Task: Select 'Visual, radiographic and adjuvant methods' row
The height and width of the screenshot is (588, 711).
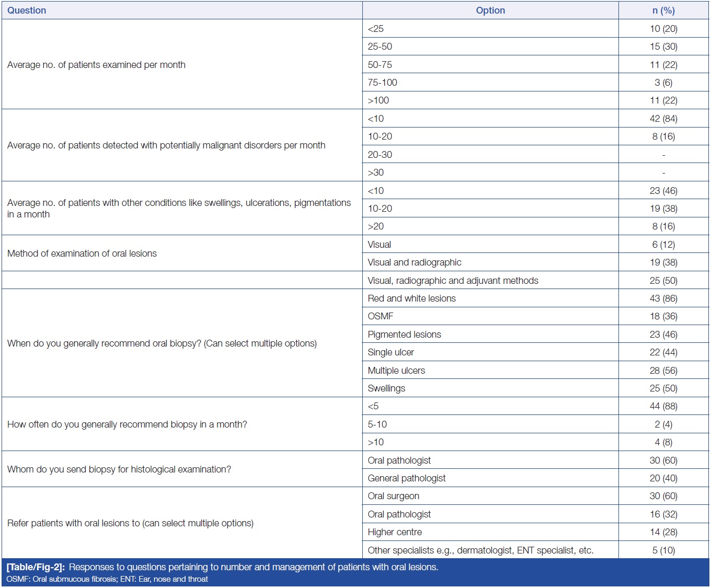Action: [x=453, y=281]
